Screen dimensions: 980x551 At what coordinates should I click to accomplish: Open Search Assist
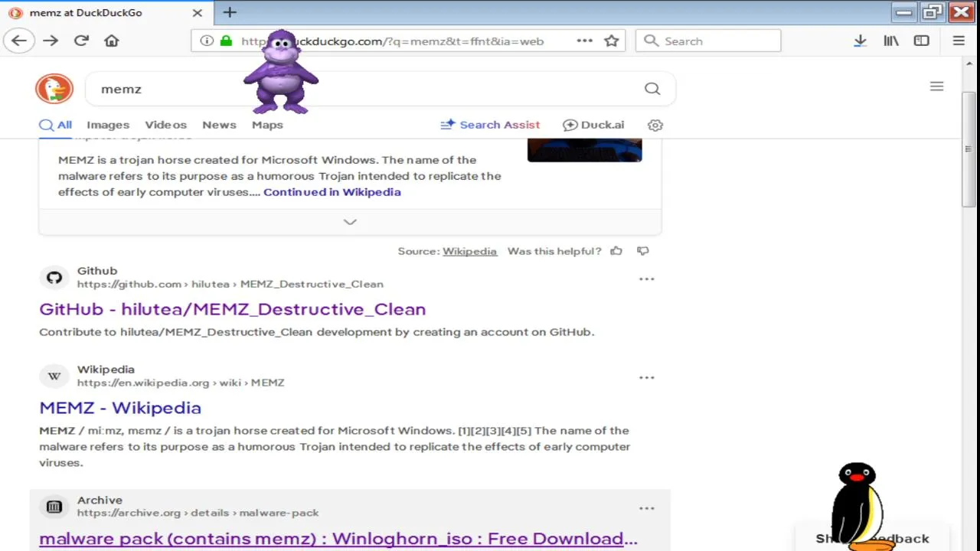pos(490,125)
